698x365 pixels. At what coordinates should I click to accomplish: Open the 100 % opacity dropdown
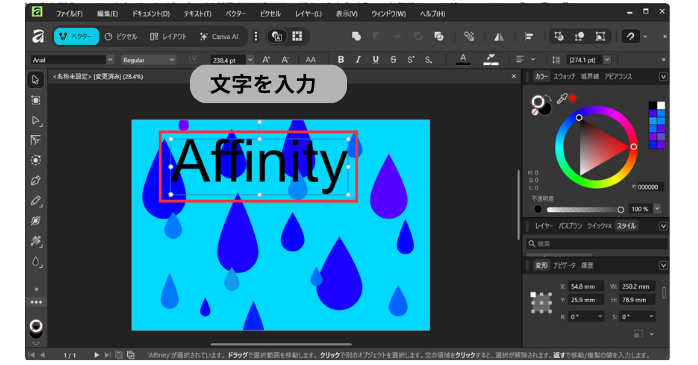(x=657, y=209)
